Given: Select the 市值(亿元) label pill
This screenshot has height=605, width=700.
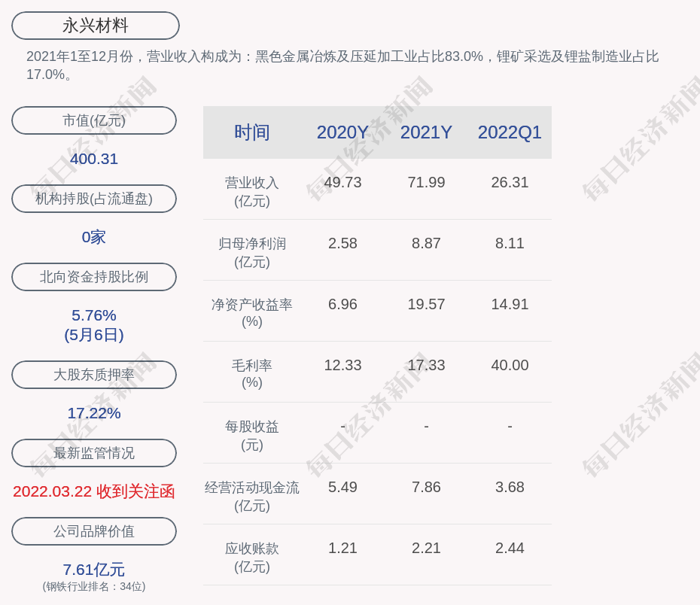Looking at the screenshot, I should click(x=94, y=120).
